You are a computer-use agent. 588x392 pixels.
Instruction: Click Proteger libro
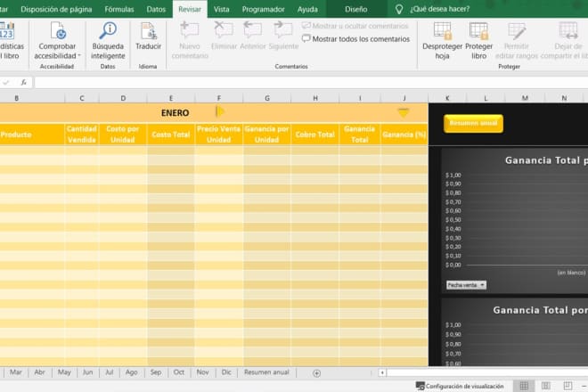point(478,41)
